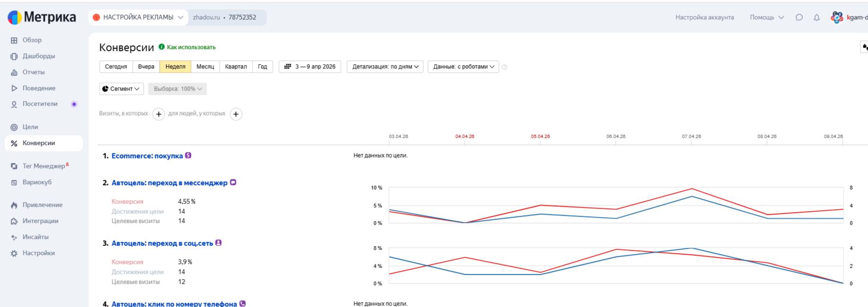The image size is (868, 307).
Task: Click the plus icon after 'Визиты, в которых'
Action: point(158,114)
